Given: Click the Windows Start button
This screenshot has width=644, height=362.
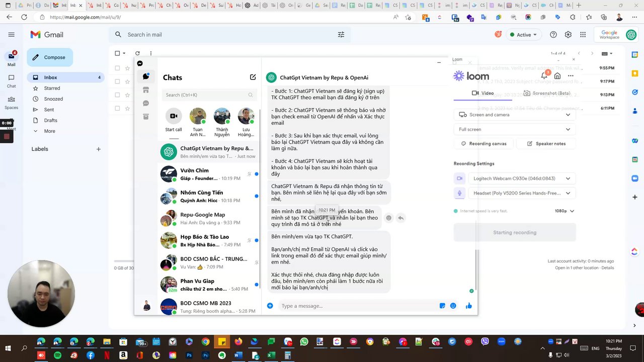Looking at the screenshot, I should [x=8, y=348].
